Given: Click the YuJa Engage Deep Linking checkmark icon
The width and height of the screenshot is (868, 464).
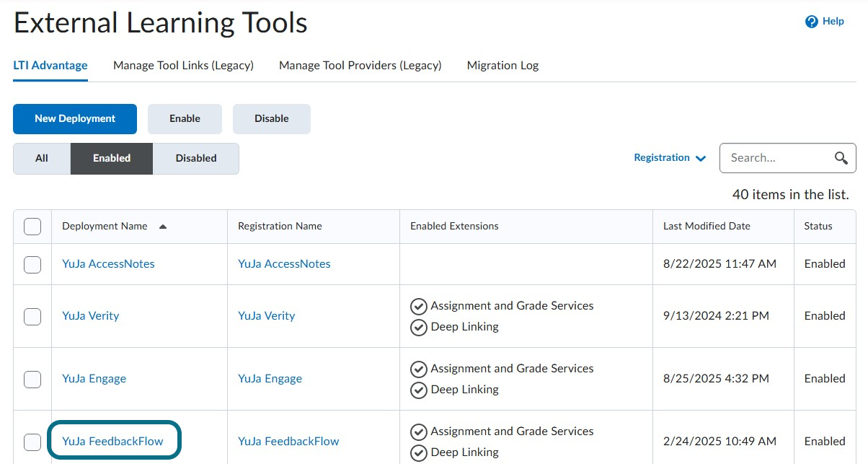Looking at the screenshot, I should [419, 390].
